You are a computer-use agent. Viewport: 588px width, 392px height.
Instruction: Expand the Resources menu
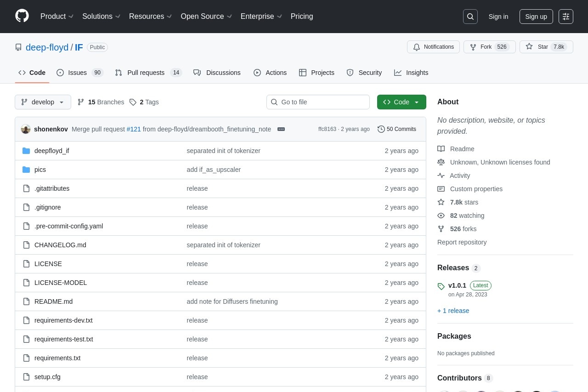(x=151, y=17)
